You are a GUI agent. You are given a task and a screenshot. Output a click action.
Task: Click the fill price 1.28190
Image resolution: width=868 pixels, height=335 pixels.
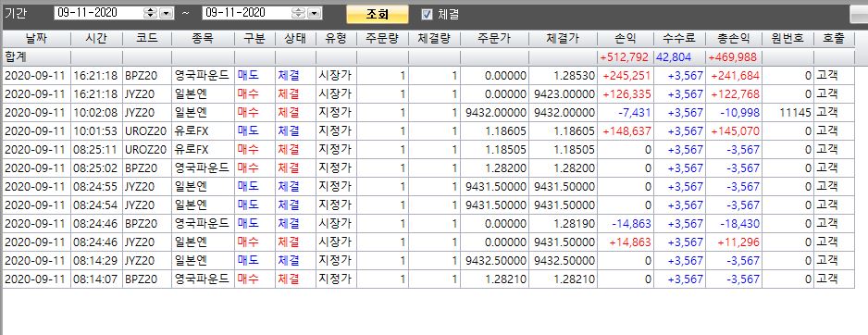coord(575,224)
